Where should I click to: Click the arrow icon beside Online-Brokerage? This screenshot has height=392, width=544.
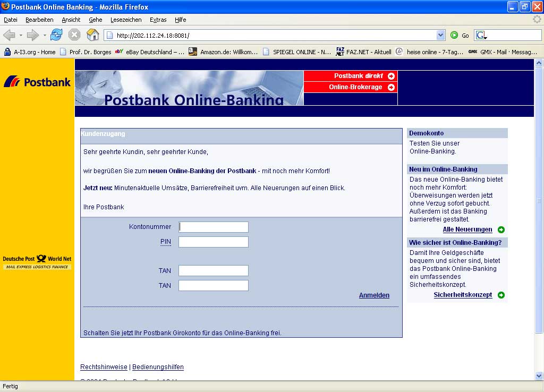click(x=391, y=87)
